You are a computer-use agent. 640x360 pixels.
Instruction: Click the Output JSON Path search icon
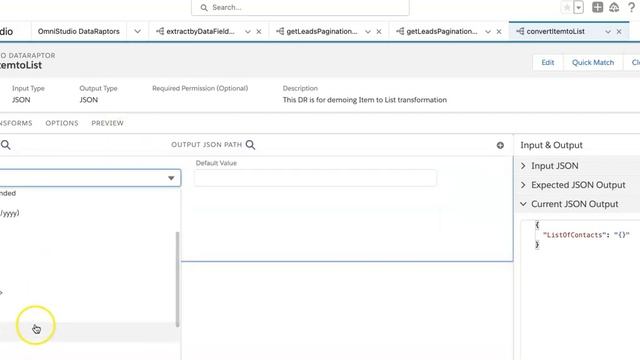click(x=251, y=145)
